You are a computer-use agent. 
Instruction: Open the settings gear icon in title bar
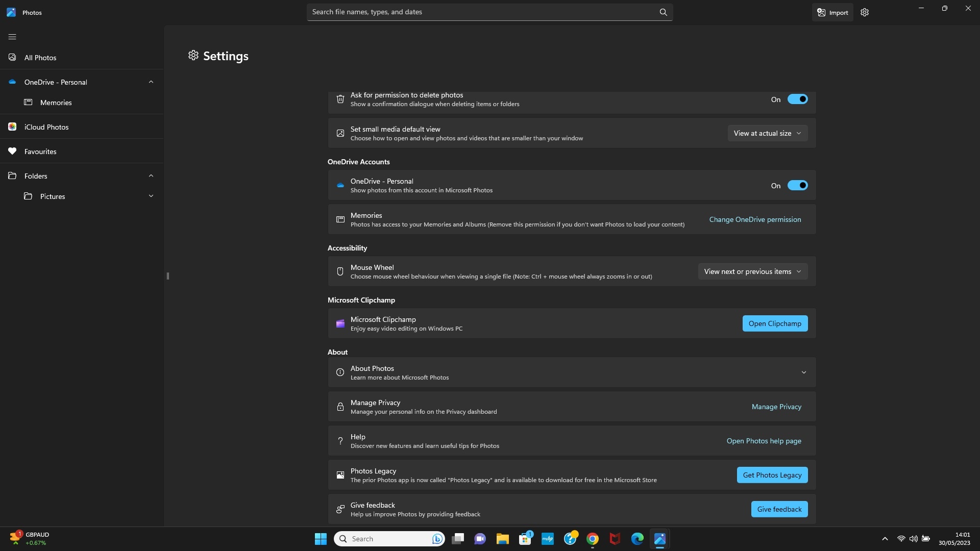pyautogui.click(x=864, y=12)
